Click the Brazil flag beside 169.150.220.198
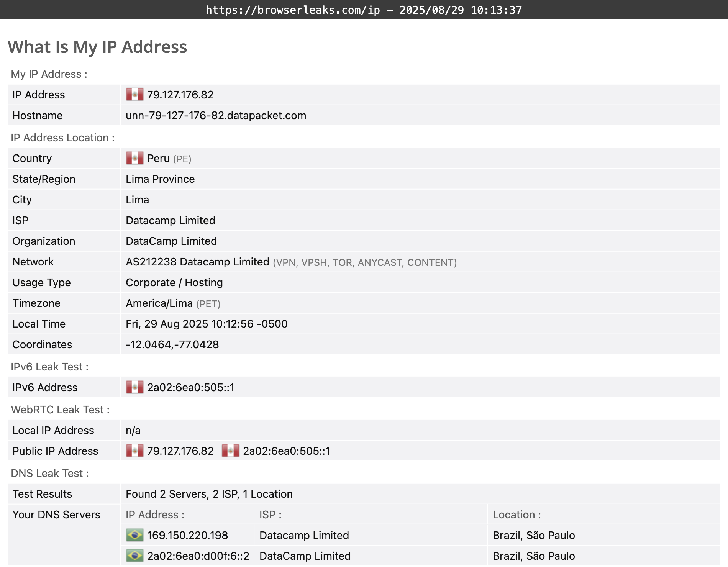The width and height of the screenshot is (728, 567). (x=135, y=535)
